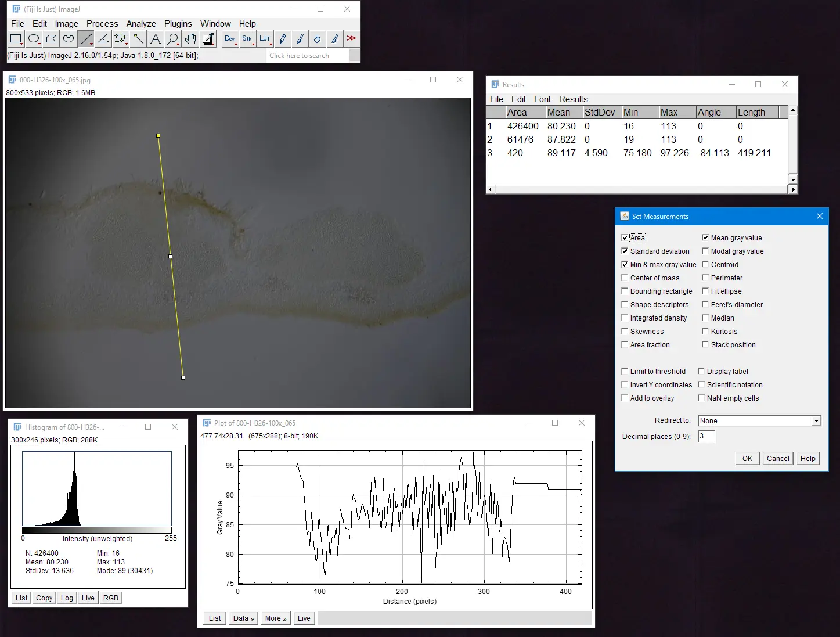Enable the Perimeter checkbox
This screenshot has height=637, width=840.
pos(705,278)
